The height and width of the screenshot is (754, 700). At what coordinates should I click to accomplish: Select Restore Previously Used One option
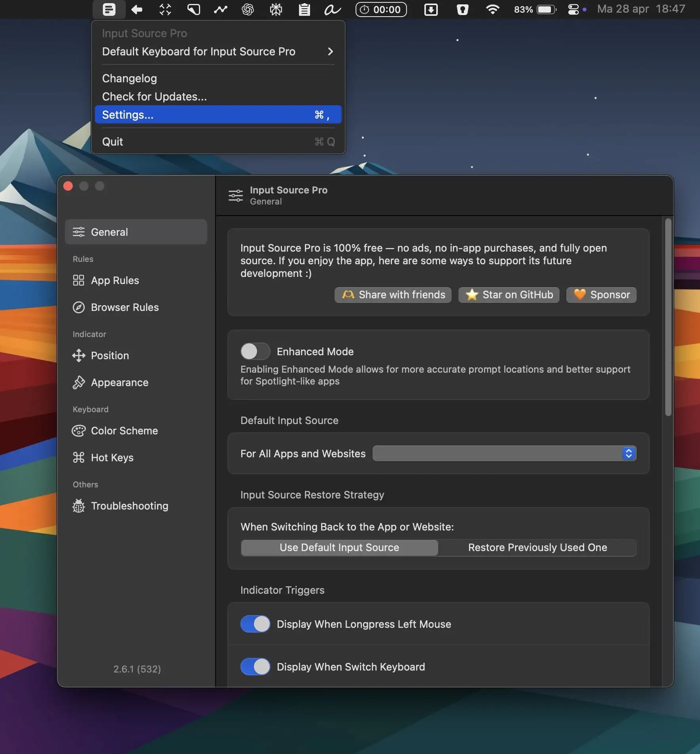(537, 548)
